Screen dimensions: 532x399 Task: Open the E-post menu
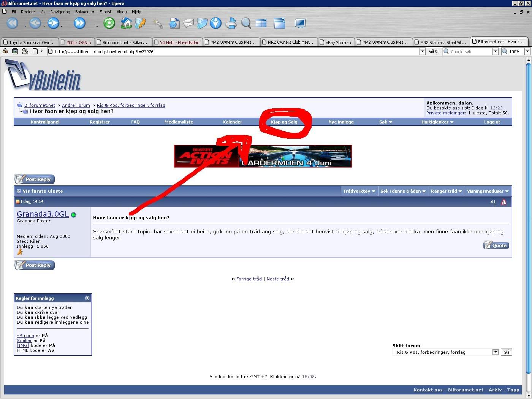[x=105, y=12]
